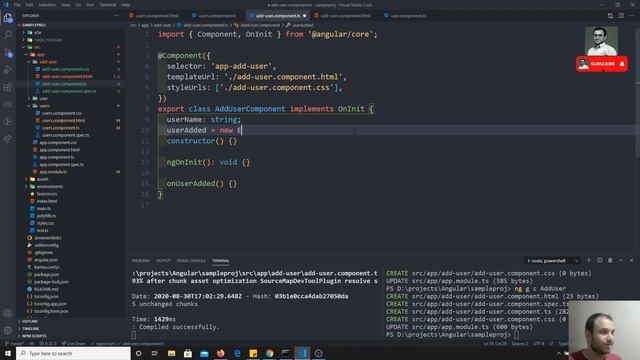Screen dimensions: 640x360
Task: Expand the user folder
Action: pyautogui.click(x=44, y=98)
